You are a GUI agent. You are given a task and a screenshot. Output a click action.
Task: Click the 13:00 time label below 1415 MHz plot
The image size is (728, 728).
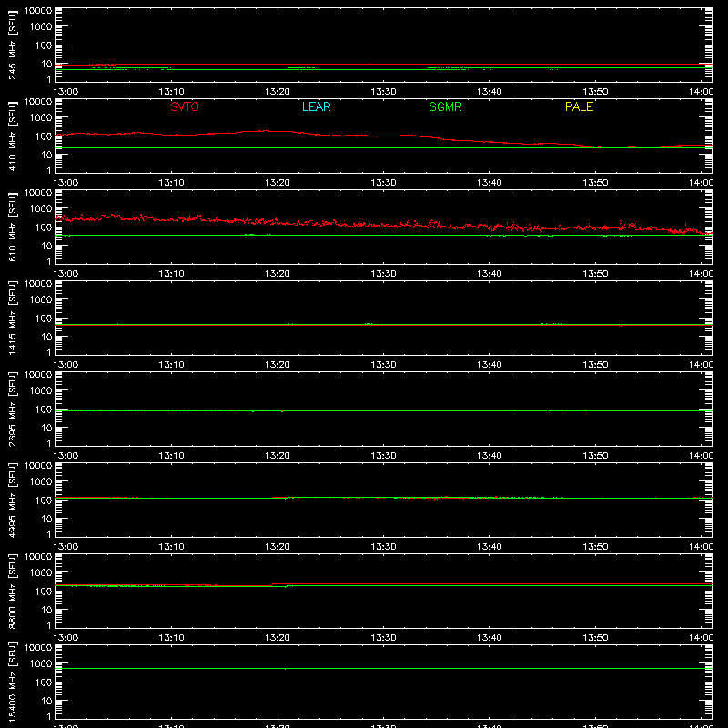66,365
